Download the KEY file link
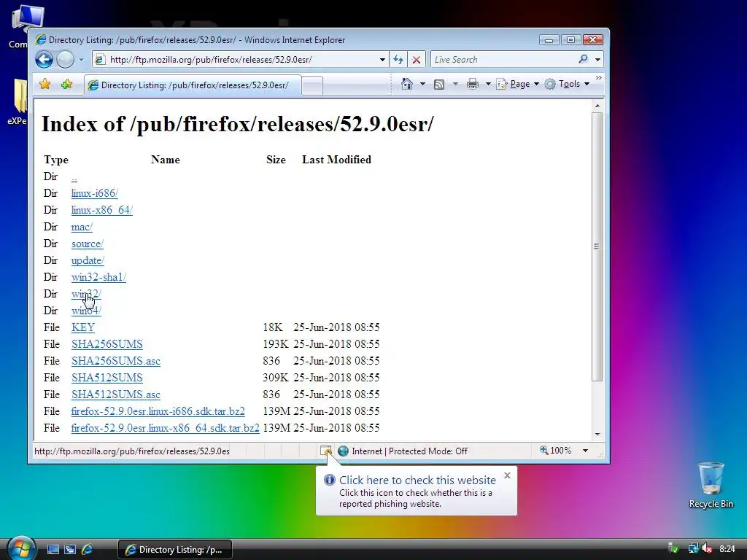This screenshot has width=747, height=560. tap(83, 327)
